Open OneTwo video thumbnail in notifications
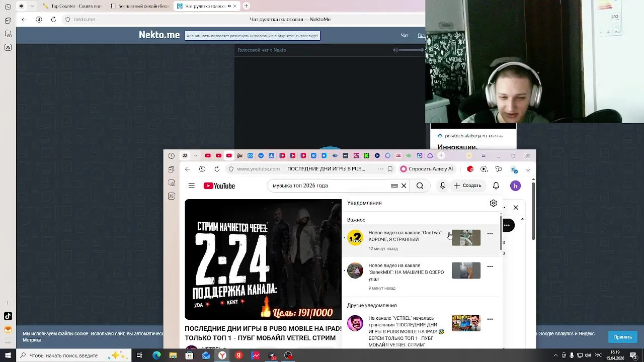The width and height of the screenshot is (644, 362). click(466, 238)
